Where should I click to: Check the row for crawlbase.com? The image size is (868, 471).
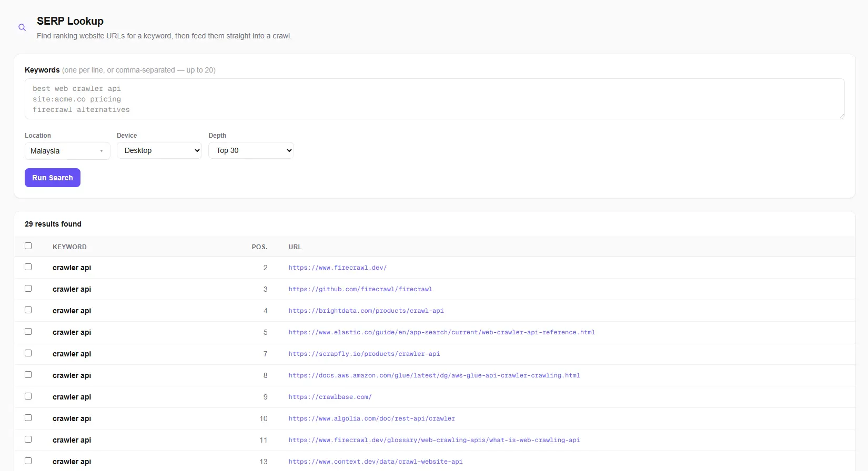click(x=28, y=396)
